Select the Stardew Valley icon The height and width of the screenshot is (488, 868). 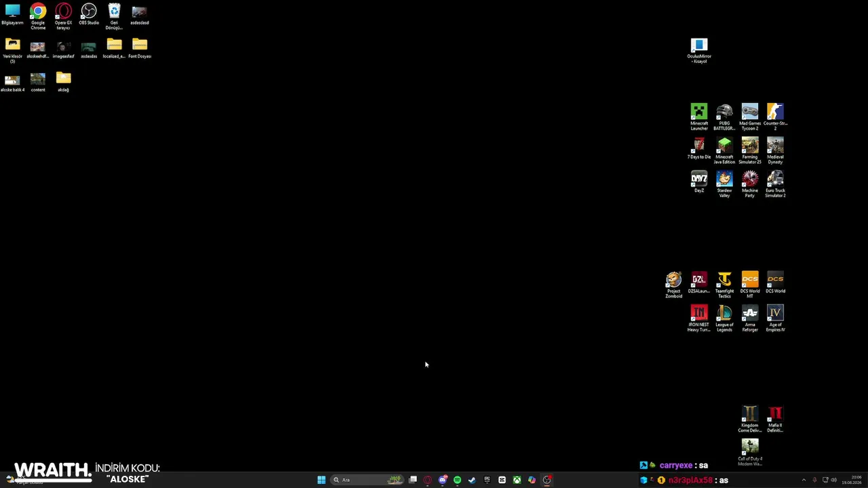pos(724,184)
